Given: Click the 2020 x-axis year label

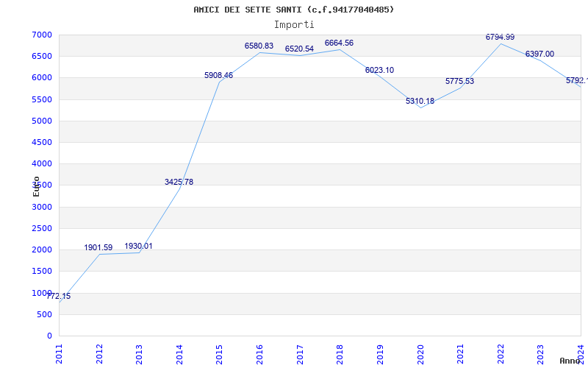Looking at the screenshot, I should pos(420,354).
